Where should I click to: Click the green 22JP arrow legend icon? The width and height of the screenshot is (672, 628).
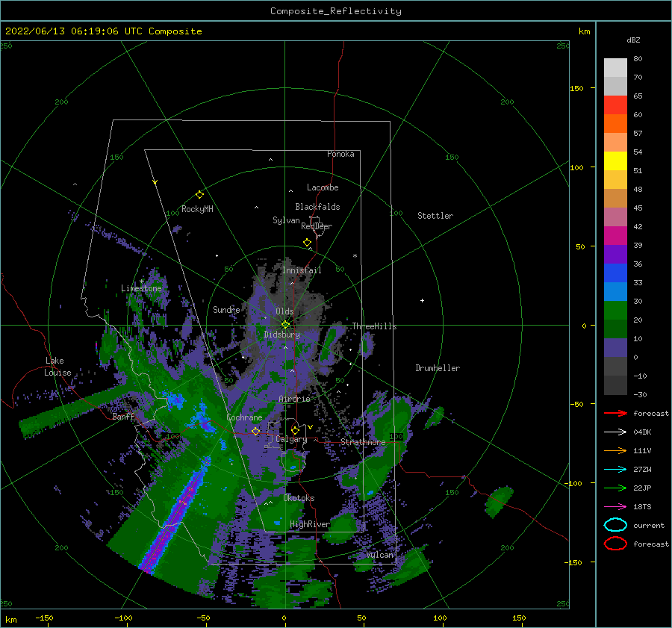pyautogui.click(x=615, y=488)
